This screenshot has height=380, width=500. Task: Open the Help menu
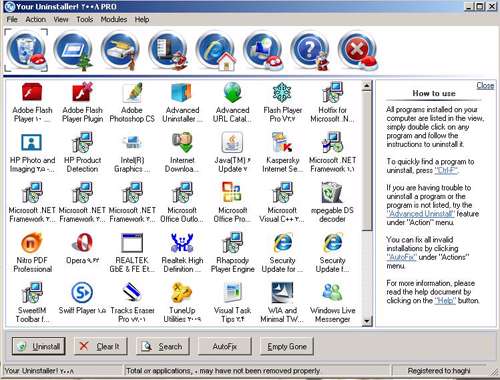pos(142,19)
